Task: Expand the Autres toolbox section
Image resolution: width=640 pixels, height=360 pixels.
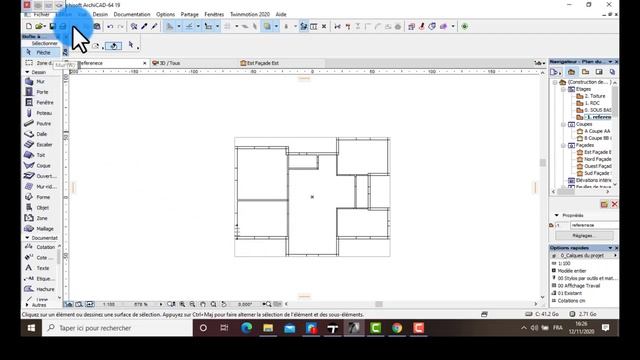Action: [27, 305]
